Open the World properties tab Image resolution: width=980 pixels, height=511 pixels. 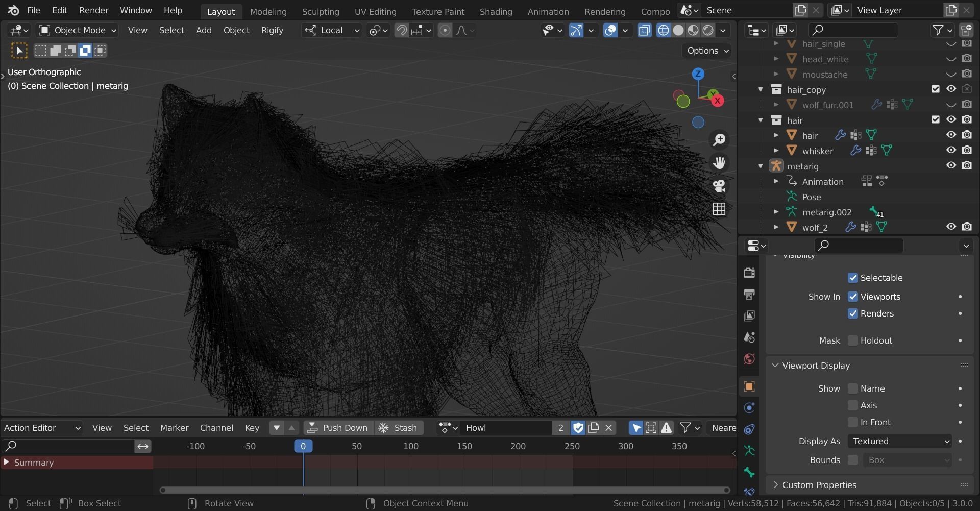click(749, 359)
